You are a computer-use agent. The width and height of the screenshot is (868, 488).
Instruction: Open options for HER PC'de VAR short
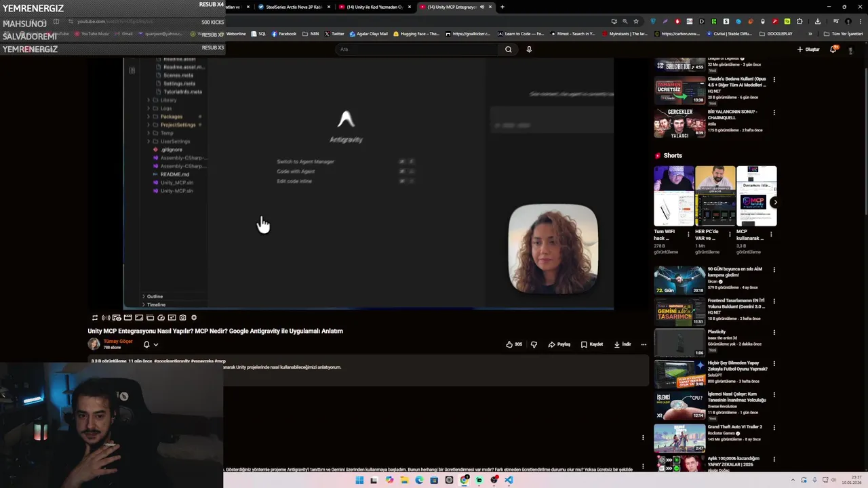[x=730, y=234]
